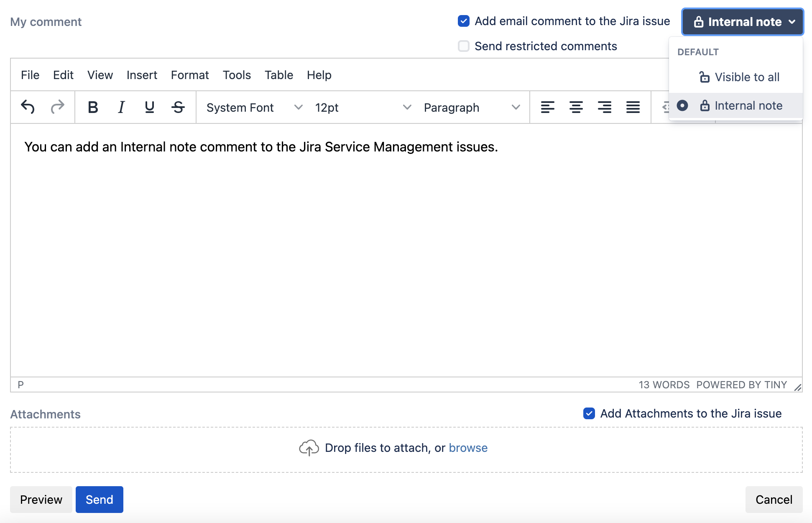Screen dimensions: 812x523
Task: Uncheck Add email comment to Jira issue
Action: pyautogui.click(x=463, y=21)
